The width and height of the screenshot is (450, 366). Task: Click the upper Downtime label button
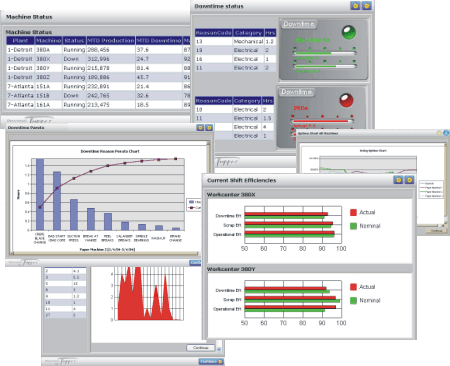[x=299, y=24]
